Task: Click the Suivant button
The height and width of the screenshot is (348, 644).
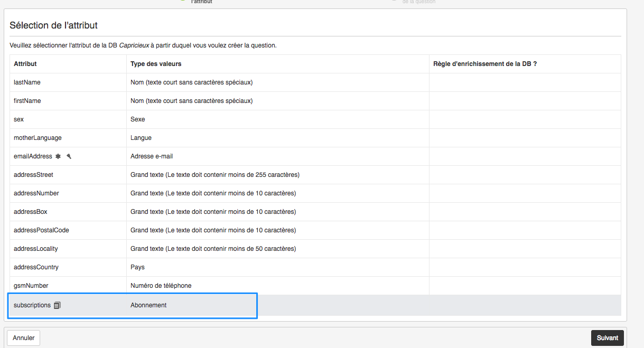Action: click(x=607, y=337)
